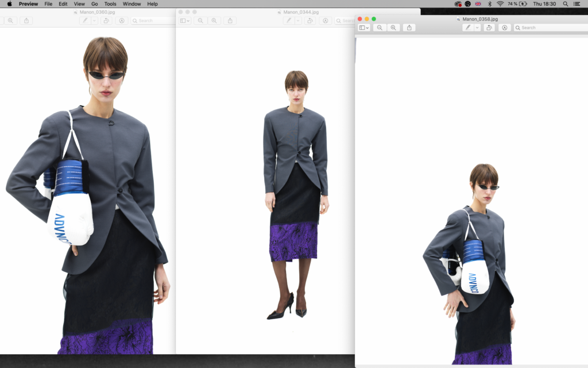Image resolution: width=588 pixels, height=368 pixels.
Task: Open Spotlight search from the menu bar
Action: click(x=566, y=4)
